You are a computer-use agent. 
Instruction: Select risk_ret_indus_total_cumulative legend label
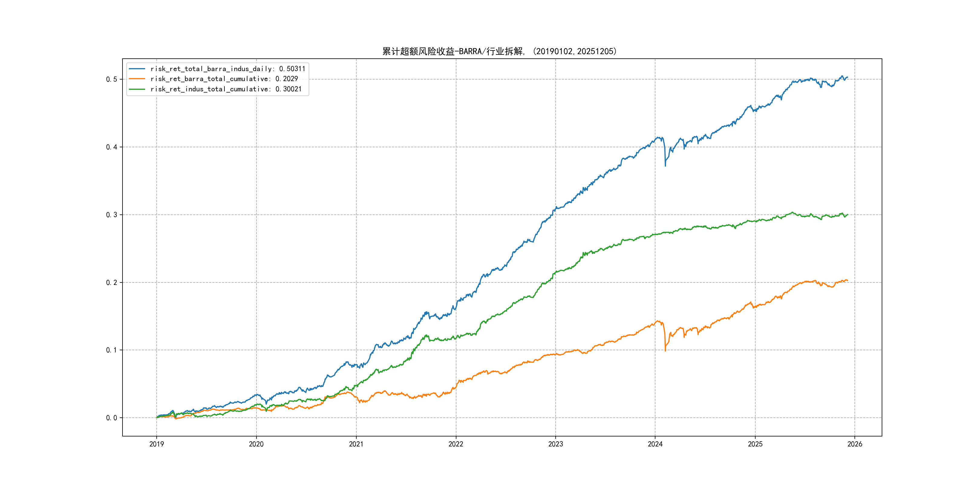click(x=226, y=89)
